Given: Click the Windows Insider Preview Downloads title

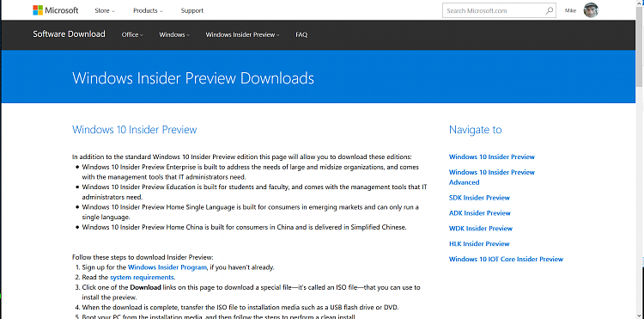Looking at the screenshot, I should coord(193,78).
